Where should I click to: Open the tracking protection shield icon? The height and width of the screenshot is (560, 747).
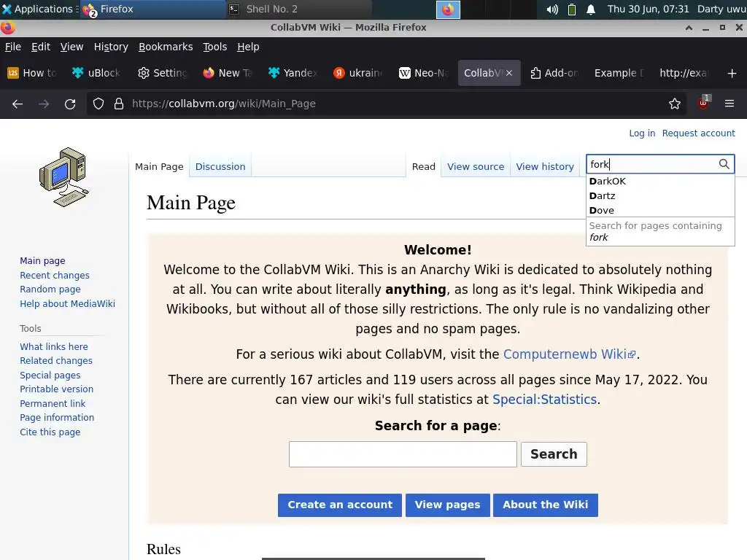[x=98, y=104]
